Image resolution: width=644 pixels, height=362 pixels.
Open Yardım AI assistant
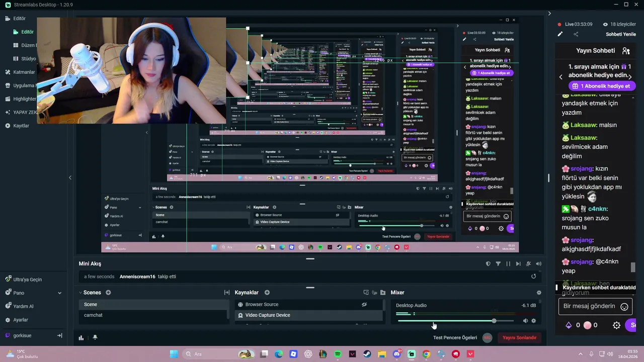(20, 306)
